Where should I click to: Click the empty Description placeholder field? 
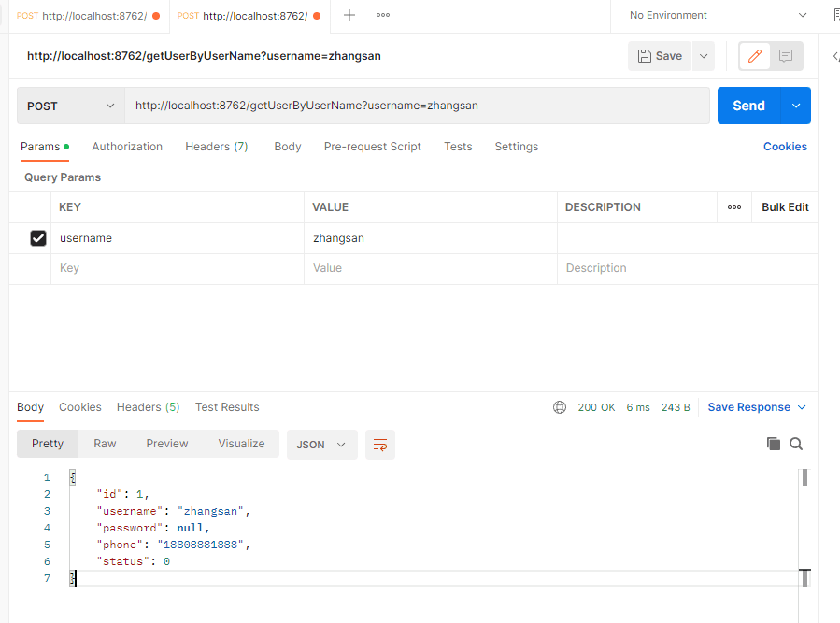coord(688,268)
